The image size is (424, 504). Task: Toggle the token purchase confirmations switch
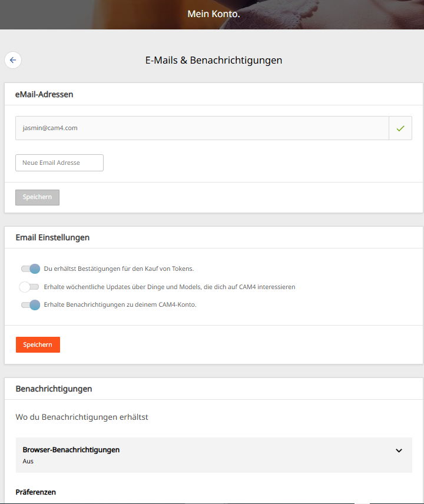(30, 269)
